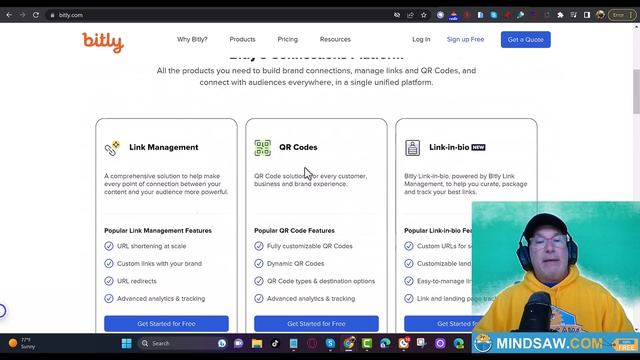
Task: Open the Chrome profile avatar
Action: point(600,15)
